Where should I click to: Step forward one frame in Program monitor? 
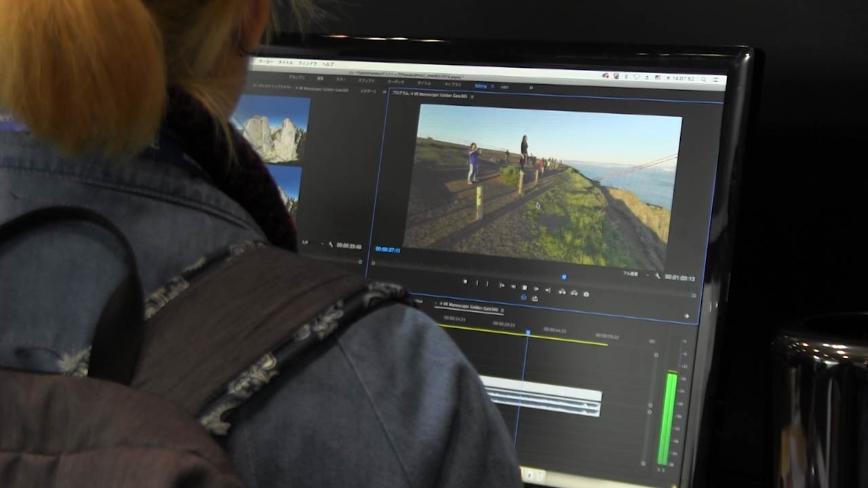pos(536,289)
